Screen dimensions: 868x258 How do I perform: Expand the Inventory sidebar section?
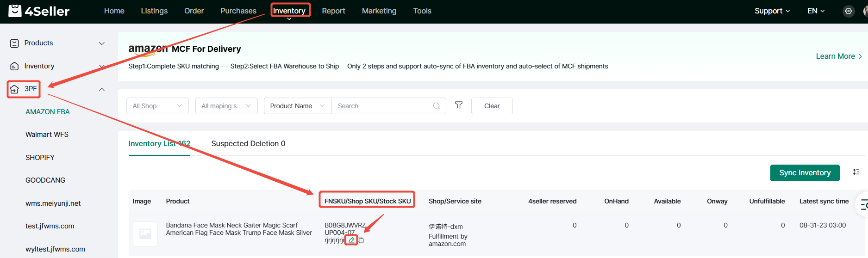click(x=102, y=66)
